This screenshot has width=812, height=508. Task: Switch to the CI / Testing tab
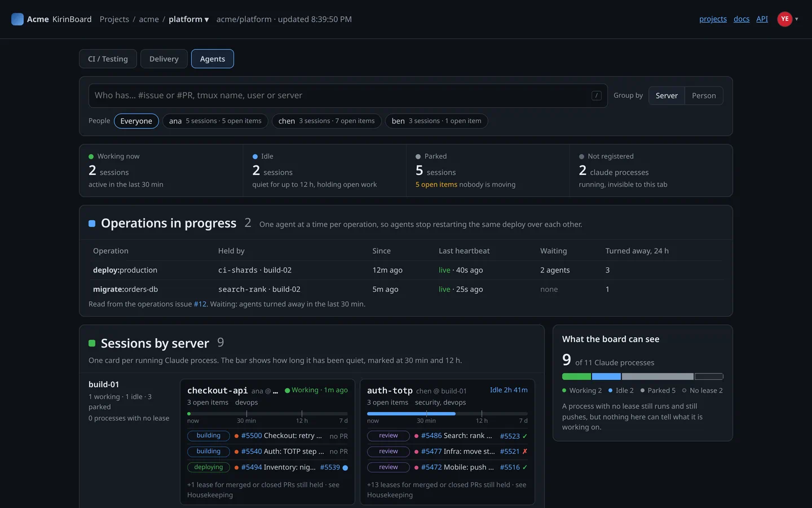pyautogui.click(x=108, y=59)
